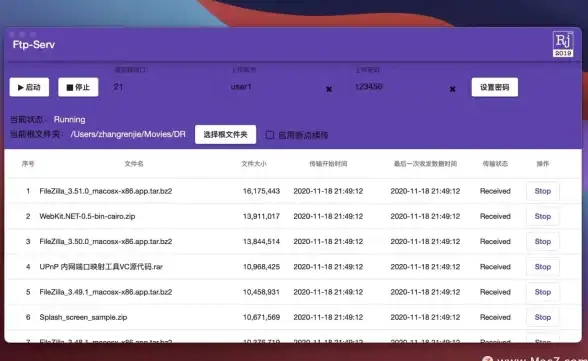Clear the 123456 password field with its X icon
This screenshot has width=588, height=361.
(x=452, y=89)
